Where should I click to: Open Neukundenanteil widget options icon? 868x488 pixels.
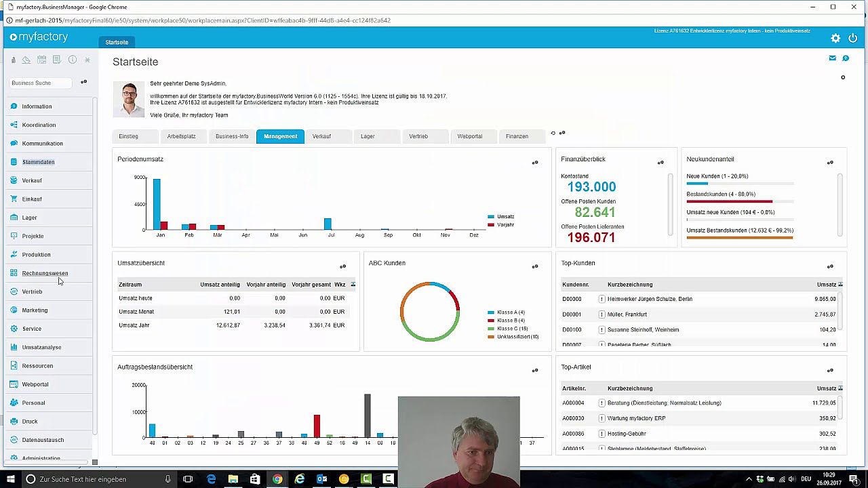tap(830, 163)
